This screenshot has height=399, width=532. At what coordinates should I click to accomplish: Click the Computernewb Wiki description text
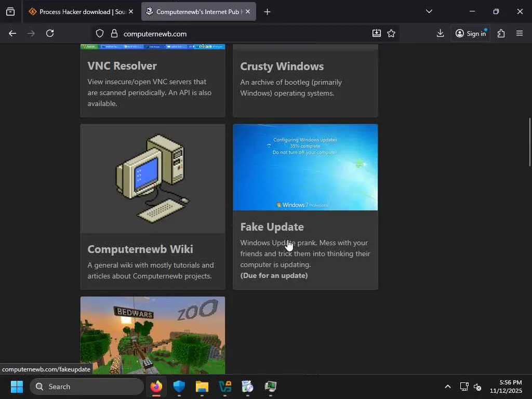click(x=151, y=270)
